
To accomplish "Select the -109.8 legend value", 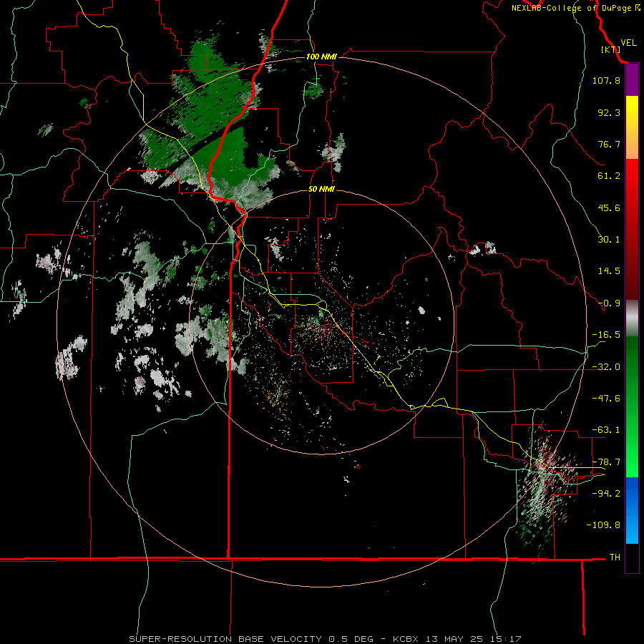I will point(603,525).
